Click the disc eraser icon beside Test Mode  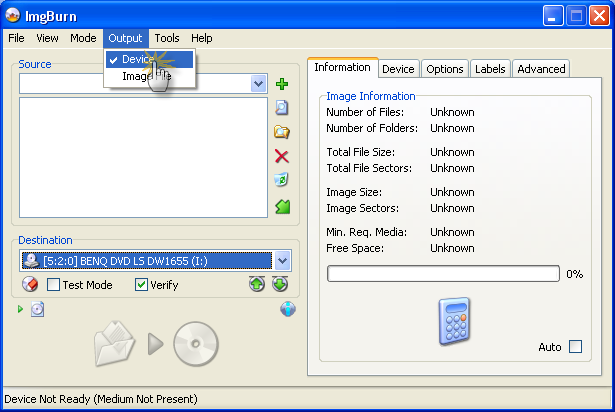30,284
